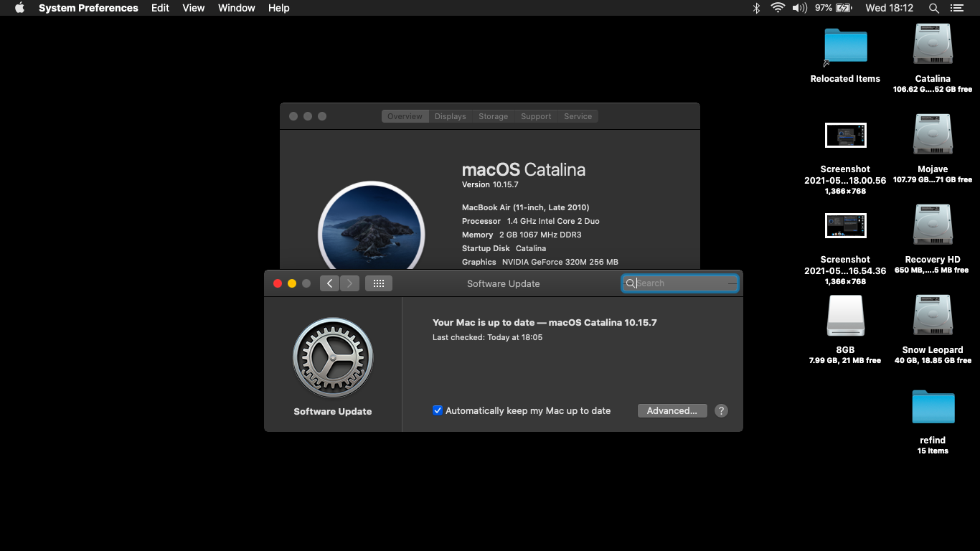Click the Graphics 'NVIDIA GeForce 320M 256 MB' value
980x551 pixels.
pos(560,262)
